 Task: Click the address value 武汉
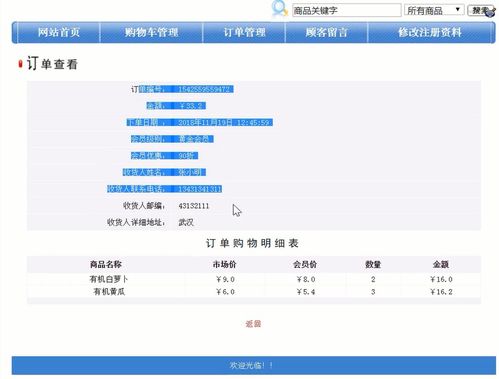(x=186, y=222)
